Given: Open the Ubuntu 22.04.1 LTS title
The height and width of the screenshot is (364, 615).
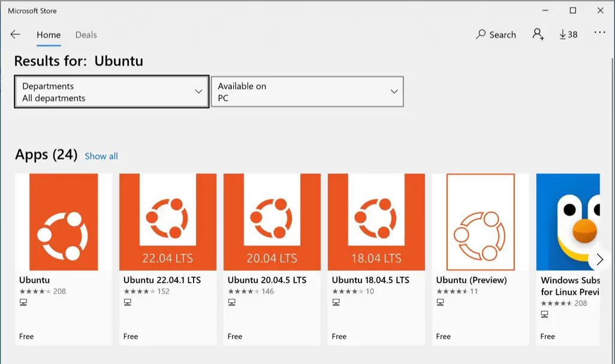Looking at the screenshot, I should click(x=162, y=280).
